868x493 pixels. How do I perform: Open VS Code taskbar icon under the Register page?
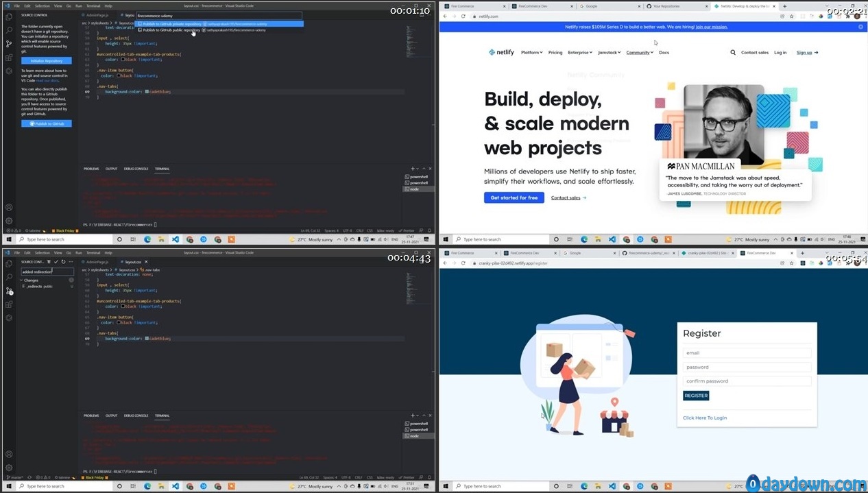coord(612,486)
